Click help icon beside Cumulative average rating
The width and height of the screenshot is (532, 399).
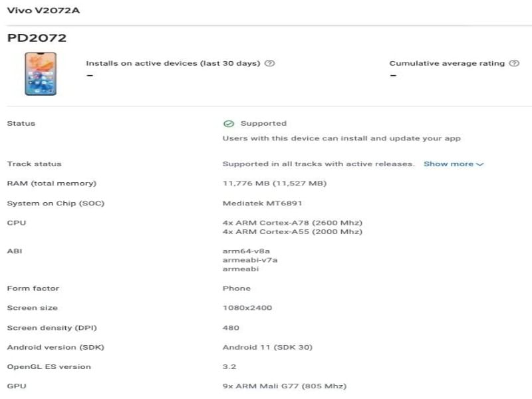point(514,63)
